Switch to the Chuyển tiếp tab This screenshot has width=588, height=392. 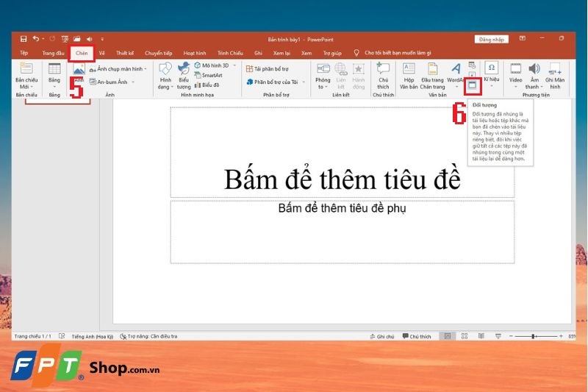click(158, 53)
